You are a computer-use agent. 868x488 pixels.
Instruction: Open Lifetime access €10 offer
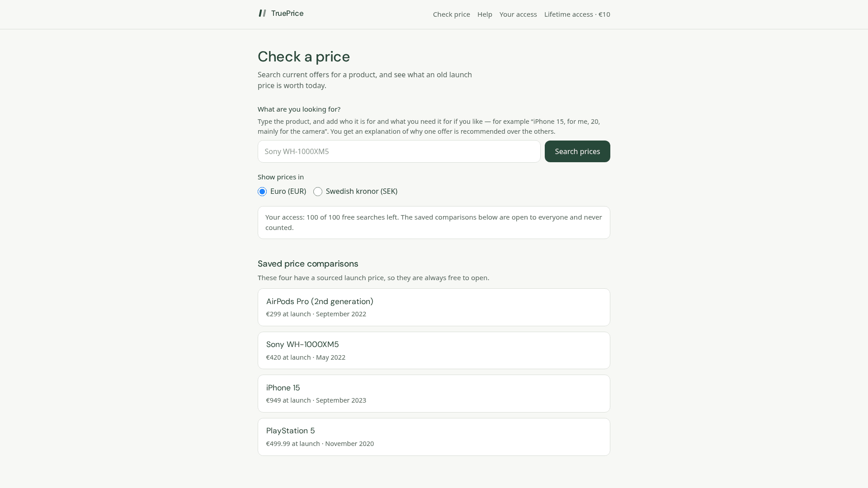577,14
